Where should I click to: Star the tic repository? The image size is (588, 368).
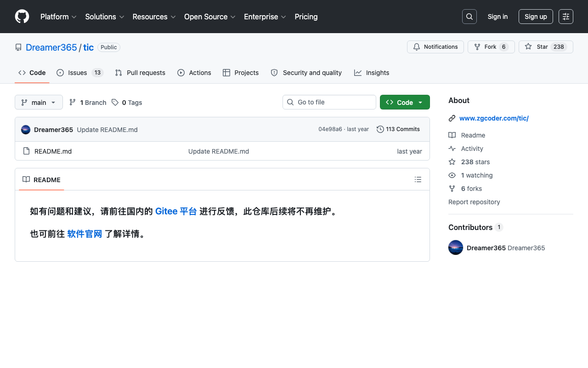tap(546, 47)
